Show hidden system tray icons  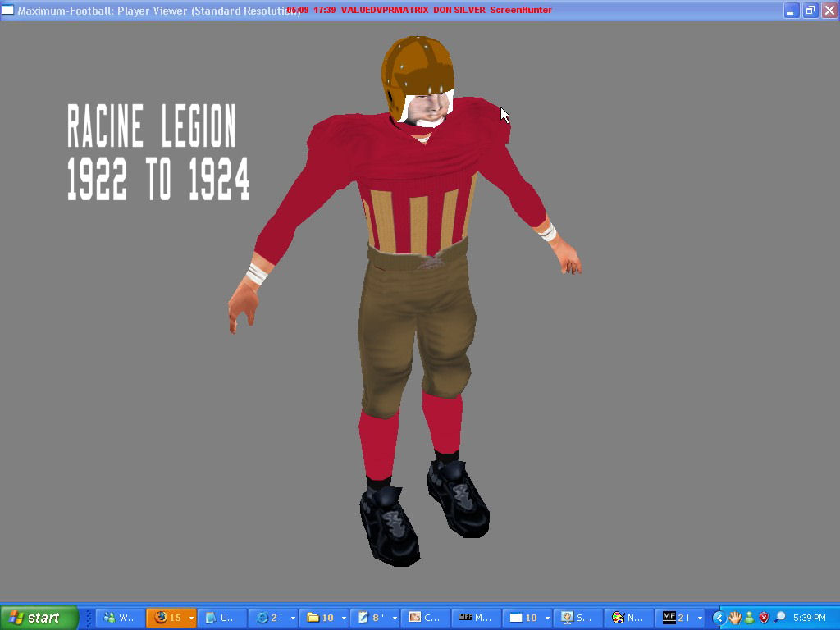pos(719,618)
